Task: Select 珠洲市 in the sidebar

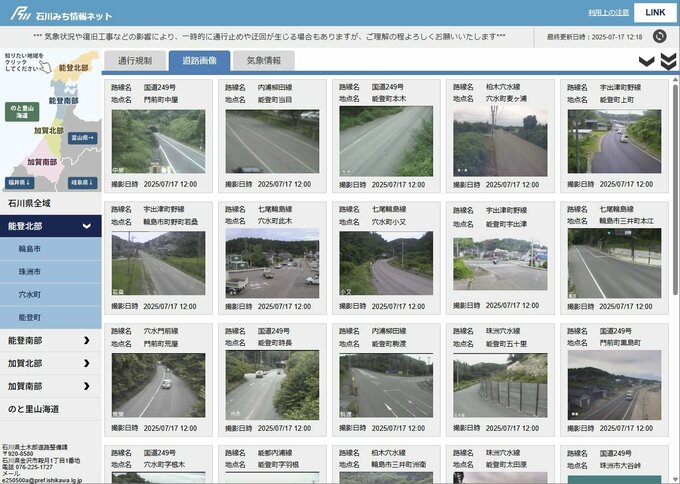Action: tap(51, 272)
